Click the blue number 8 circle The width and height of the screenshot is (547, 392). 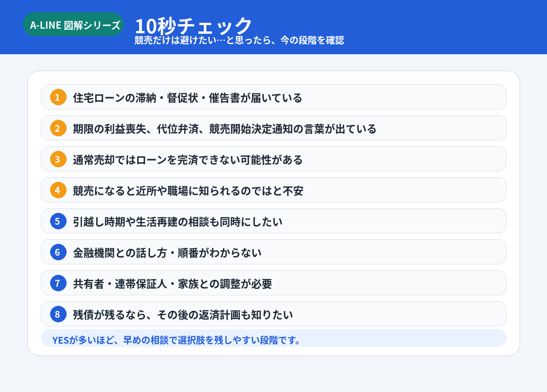coord(57,314)
